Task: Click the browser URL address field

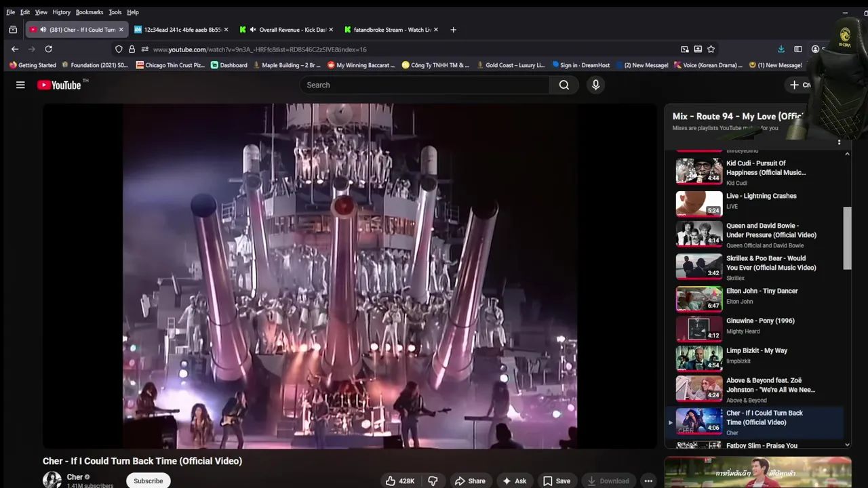Action: tap(414, 49)
